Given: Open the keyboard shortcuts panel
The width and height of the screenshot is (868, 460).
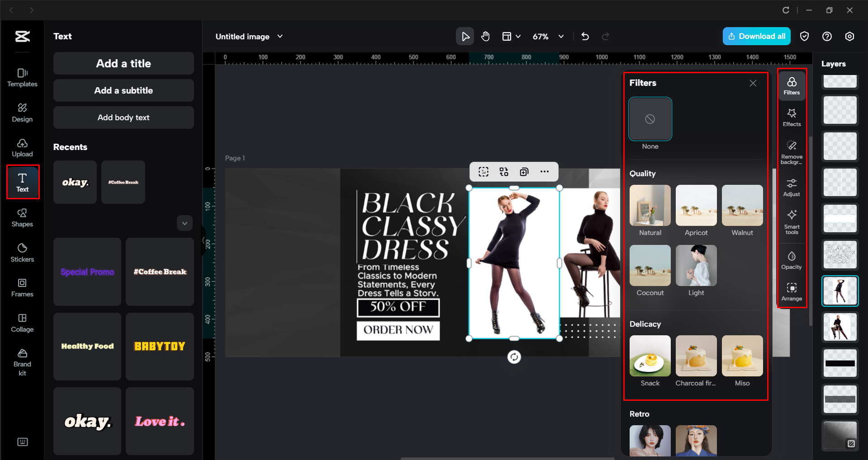Looking at the screenshot, I should pos(22,442).
